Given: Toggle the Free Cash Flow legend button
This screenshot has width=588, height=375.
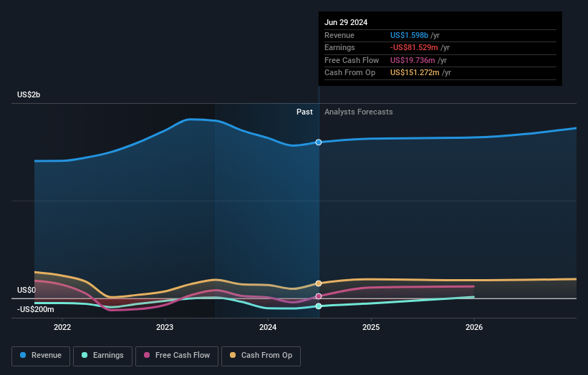Looking at the screenshot, I should 177,356.
